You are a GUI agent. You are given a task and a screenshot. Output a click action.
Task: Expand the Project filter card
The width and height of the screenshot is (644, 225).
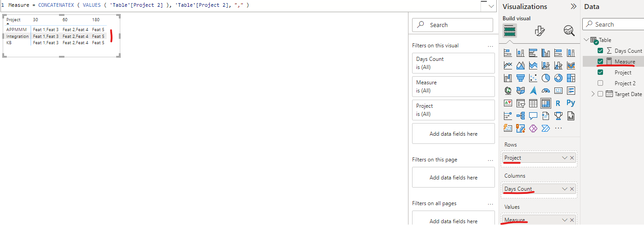coord(454,110)
